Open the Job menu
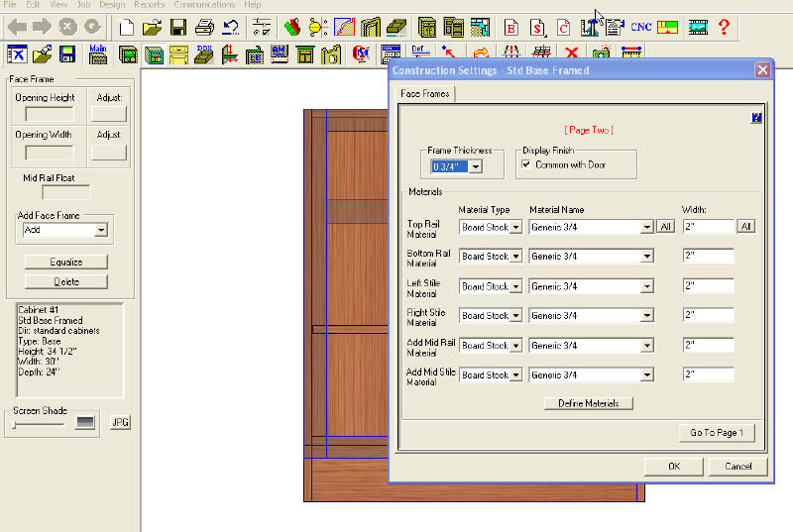The width and height of the screenshot is (793, 532). pos(83,5)
